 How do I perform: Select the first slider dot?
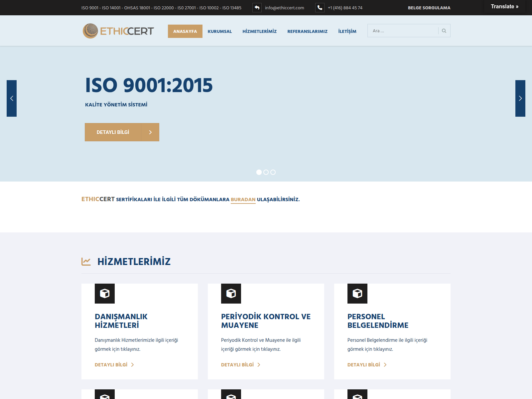[x=259, y=172]
